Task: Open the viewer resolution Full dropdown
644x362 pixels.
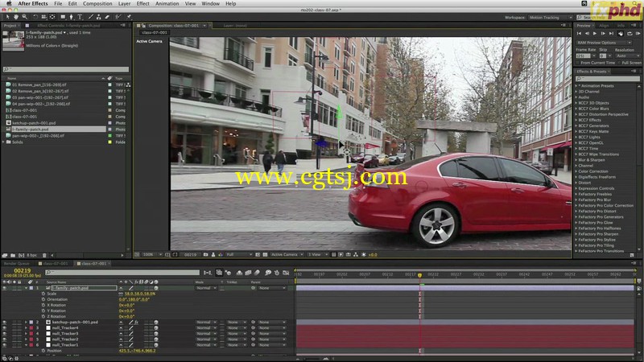Action: click(238, 255)
